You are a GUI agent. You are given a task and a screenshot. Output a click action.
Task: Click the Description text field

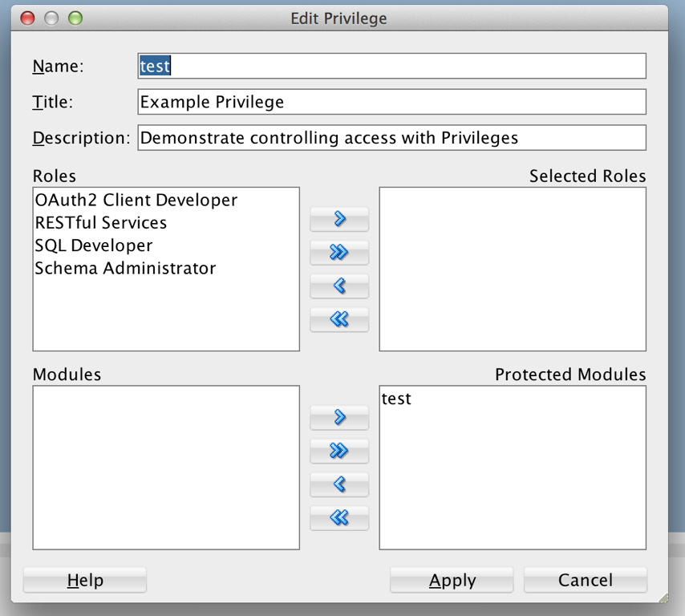pos(392,138)
